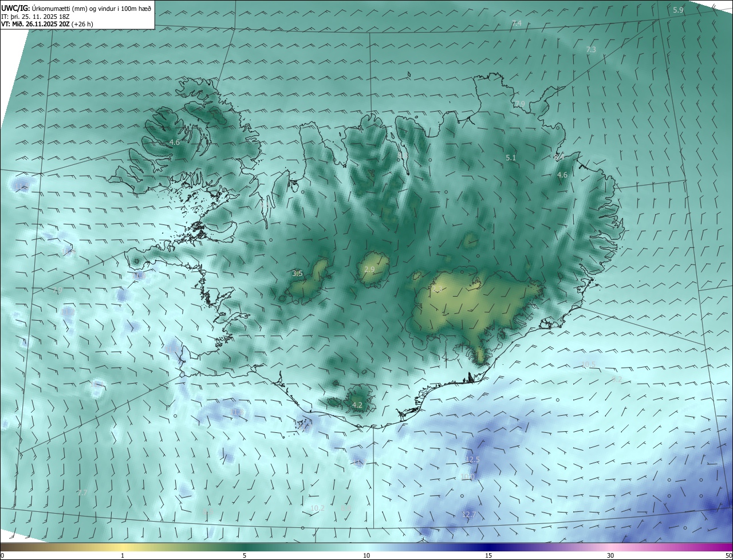The image size is (733, 560).
Task: Click the 4.6 label on the Westfjords peninsula
Action: (x=175, y=142)
